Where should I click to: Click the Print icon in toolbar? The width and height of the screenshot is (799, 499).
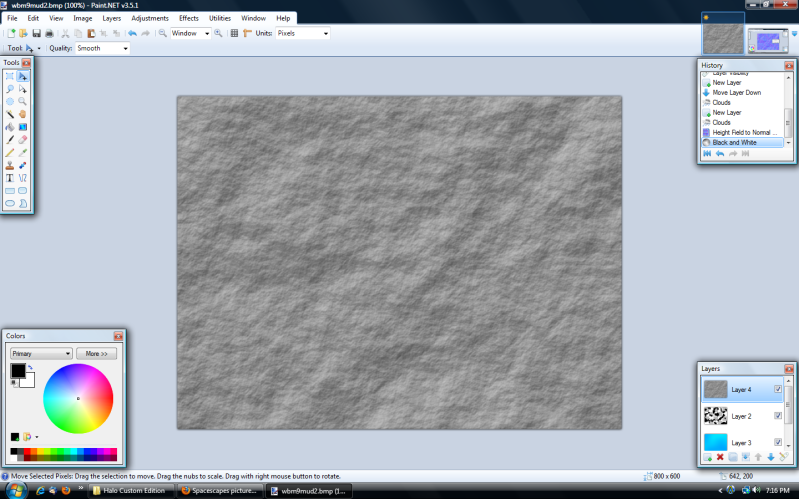pyautogui.click(x=49, y=33)
